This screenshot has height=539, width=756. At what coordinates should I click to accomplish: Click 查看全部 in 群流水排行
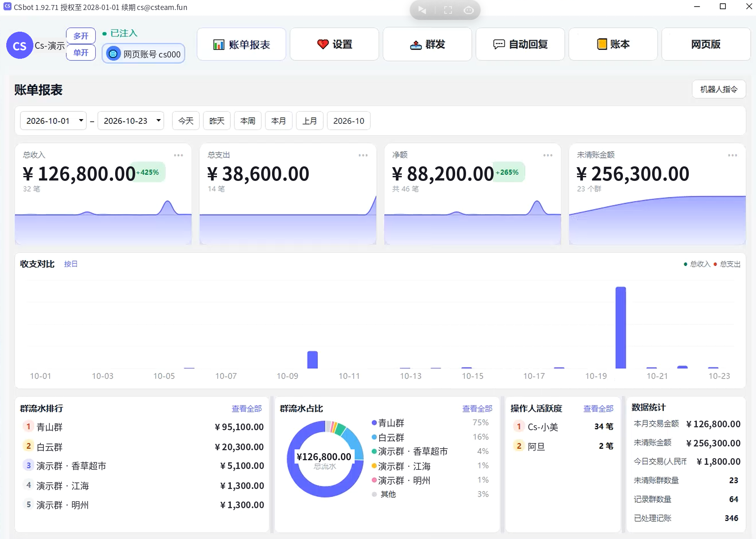click(247, 409)
